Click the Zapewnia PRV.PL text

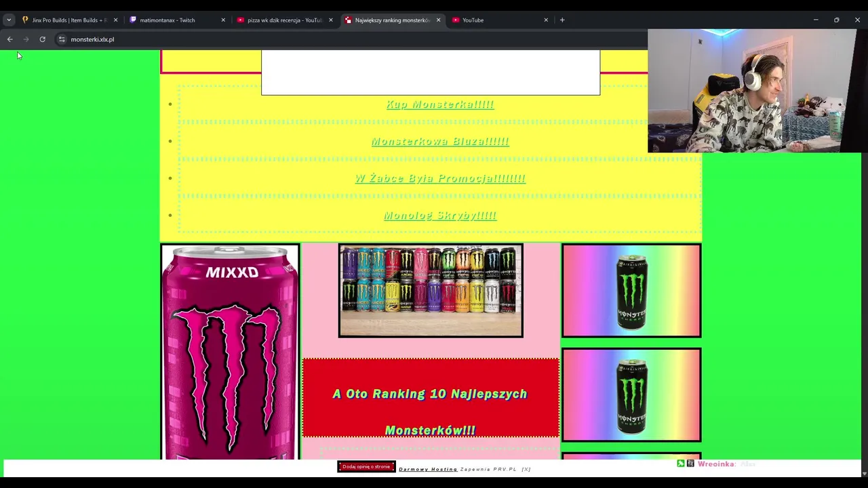pyautogui.click(x=489, y=469)
